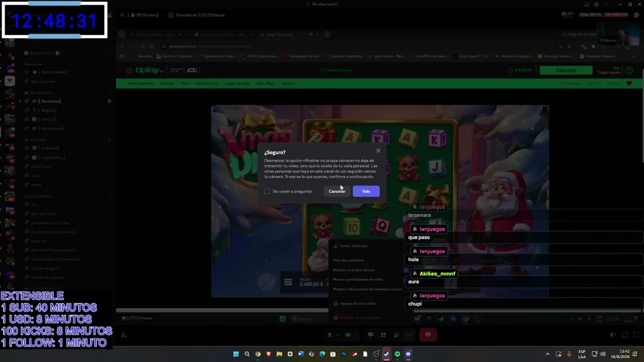Pop out the stream window
Viewport: 644px width, 362px height.
pos(625,335)
